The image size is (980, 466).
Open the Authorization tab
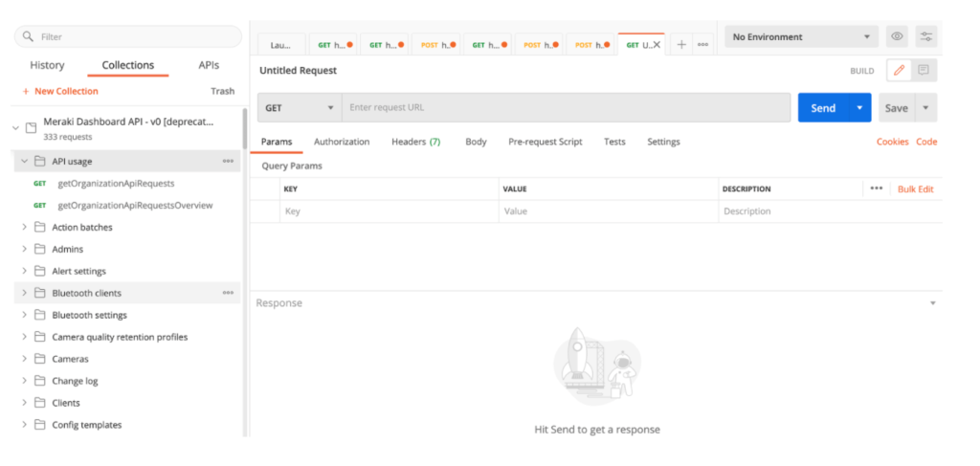click(x=342, y=142)
